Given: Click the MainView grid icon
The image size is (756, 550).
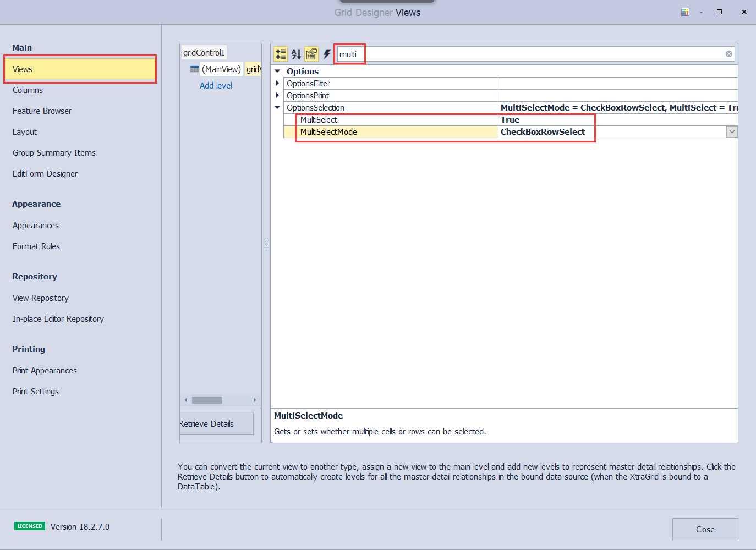Looking at the screenshot, I should (194, 69).
